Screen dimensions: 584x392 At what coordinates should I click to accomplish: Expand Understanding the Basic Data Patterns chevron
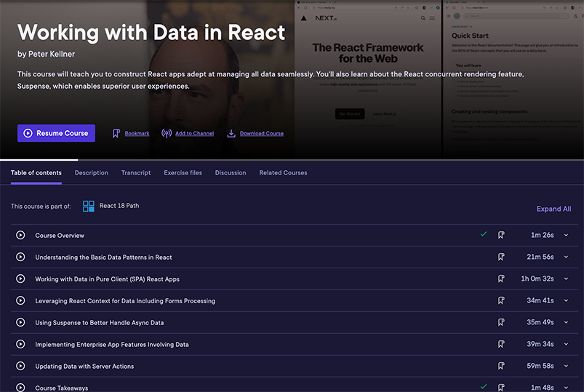pyautogui.click(x=566, y=257)
